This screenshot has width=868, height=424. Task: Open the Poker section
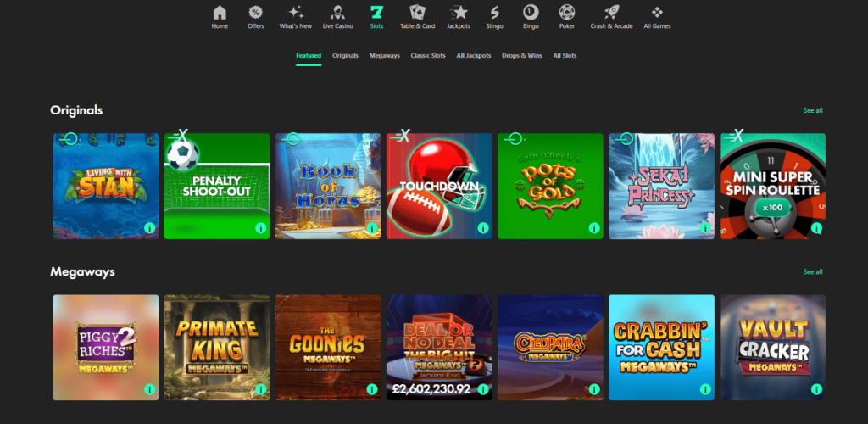(567, 17)
